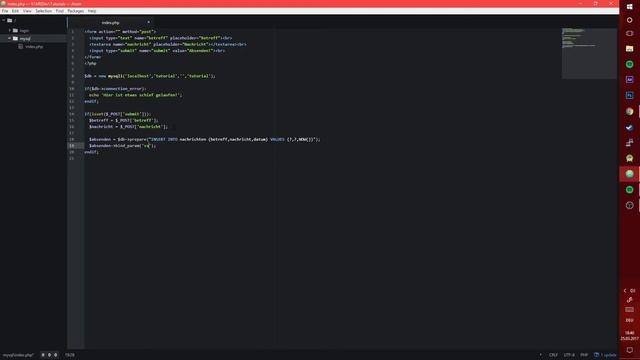The height and width of the screenshot is (360, 640).
Task: Click the file path in status bar
Action: tap(18, 355)
